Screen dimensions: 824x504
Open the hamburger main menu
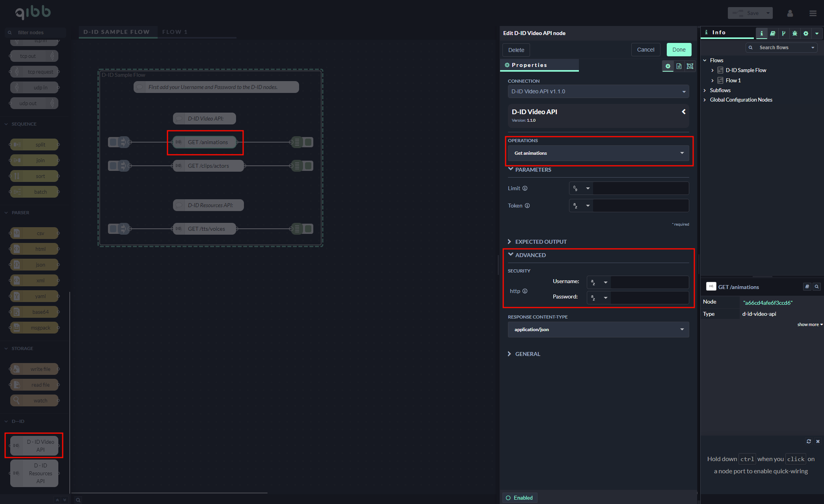point(813,13)
